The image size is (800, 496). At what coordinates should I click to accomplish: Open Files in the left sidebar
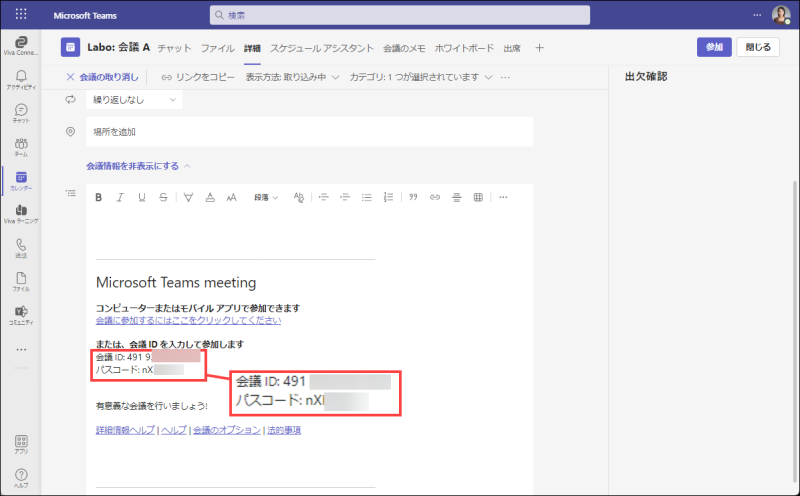click(21, 282)
